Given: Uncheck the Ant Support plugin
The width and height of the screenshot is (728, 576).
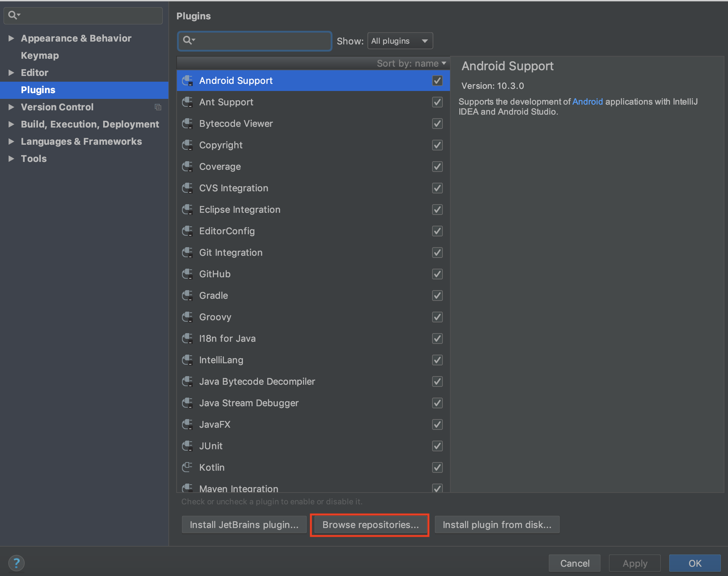Looking at the screenshot, I should click(x=437, y=102).
